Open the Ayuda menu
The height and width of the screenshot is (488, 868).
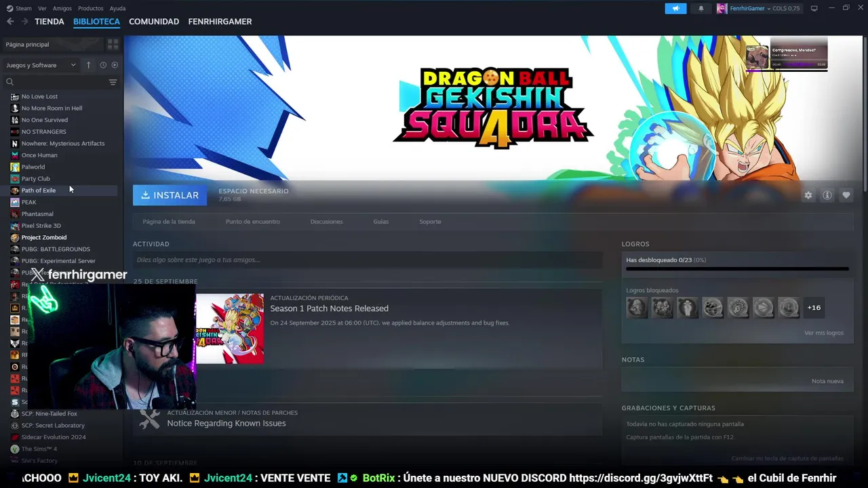coord(117,8)
